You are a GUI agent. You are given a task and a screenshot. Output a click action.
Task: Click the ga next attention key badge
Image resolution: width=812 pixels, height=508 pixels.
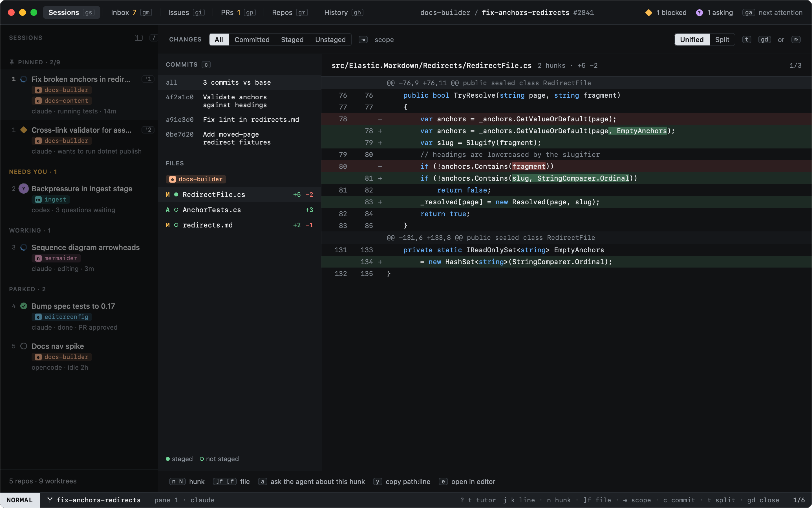[x=748, y=12]
